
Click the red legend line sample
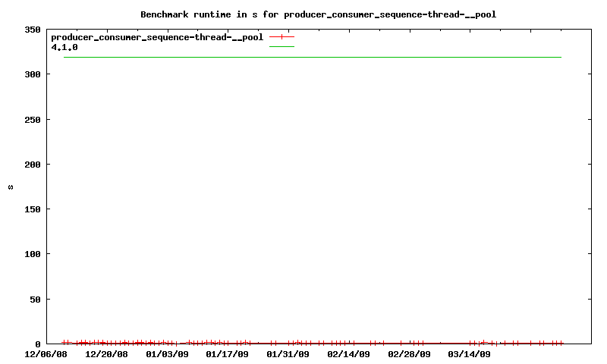(281, 36)
